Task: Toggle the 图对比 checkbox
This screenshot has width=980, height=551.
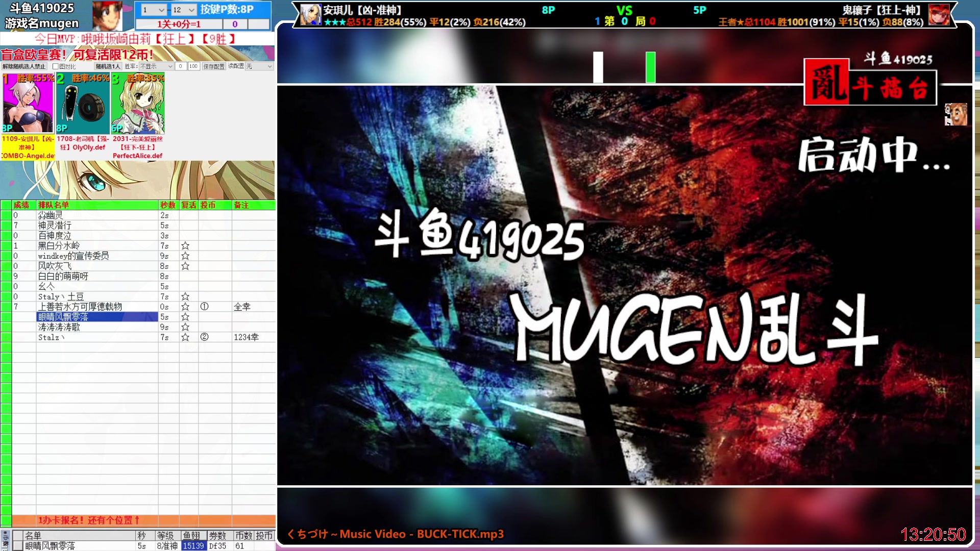Action: pos(55,66)
